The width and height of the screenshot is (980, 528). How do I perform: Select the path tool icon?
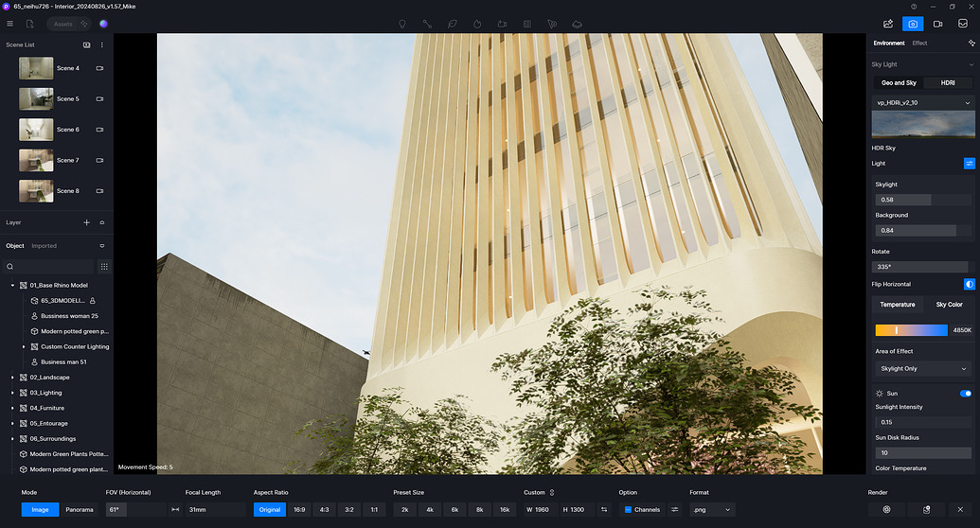click(x=427, y=24)
